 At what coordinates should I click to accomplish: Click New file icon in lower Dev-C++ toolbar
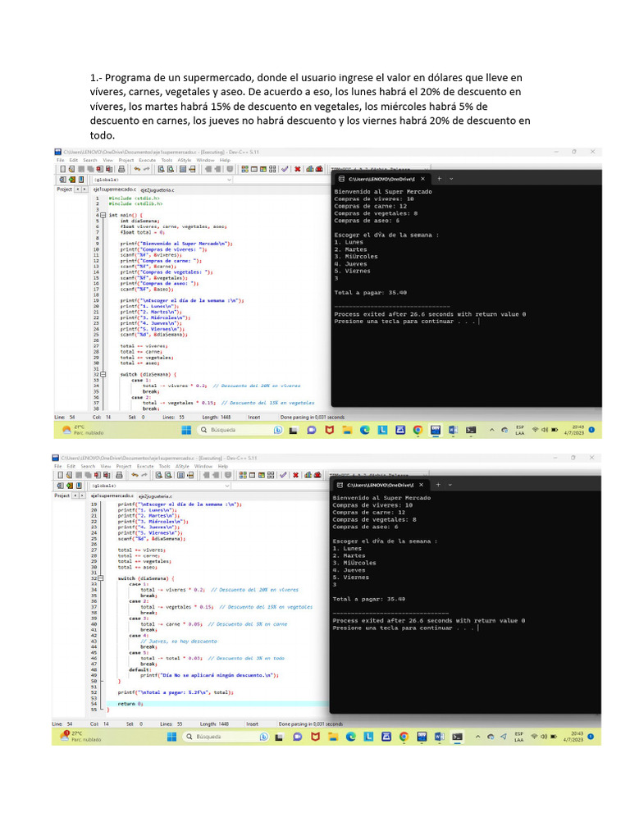pos(60,475)
